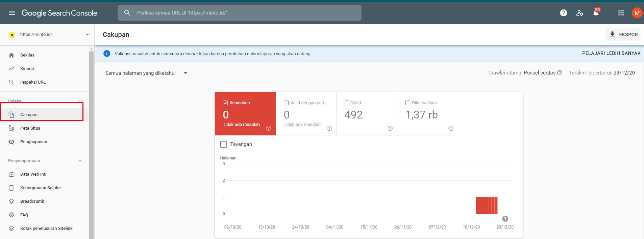644x239 pixels.
Task: Click the Google Search Console logo
Action: click(x=59, y=13)
